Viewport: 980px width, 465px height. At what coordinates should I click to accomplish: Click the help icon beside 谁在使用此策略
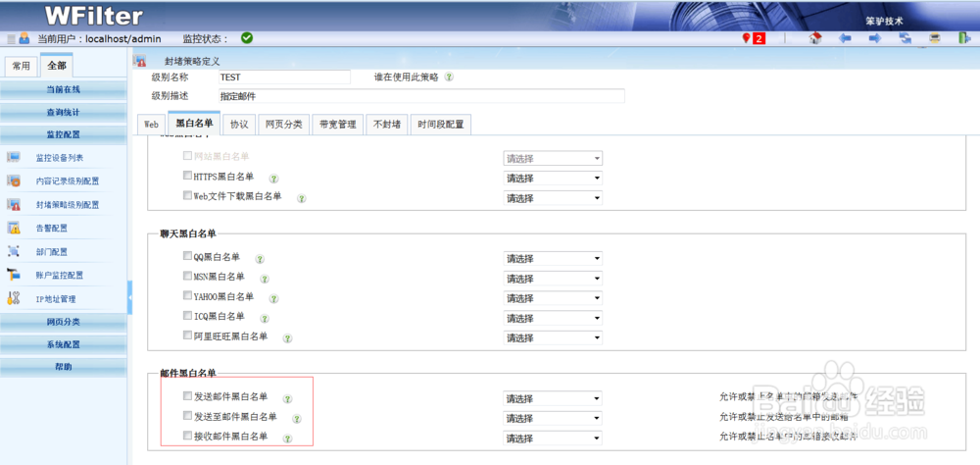pos(449,77)
